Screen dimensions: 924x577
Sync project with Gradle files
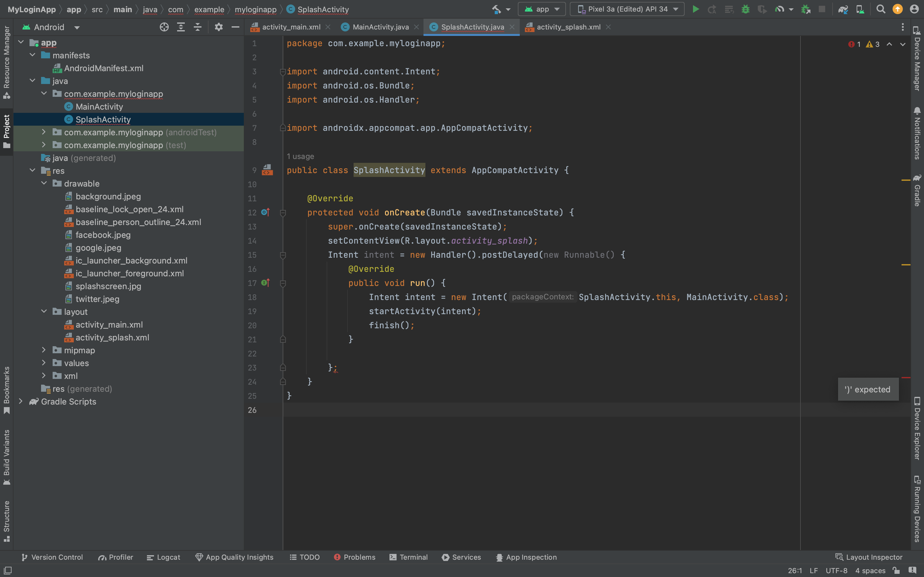[843, 9]
